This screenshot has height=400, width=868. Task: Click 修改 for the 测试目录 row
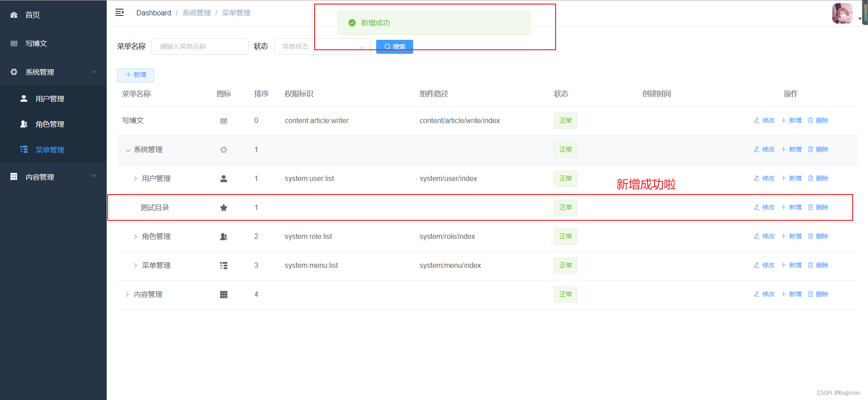pyautogui.click(x=764, y=207)
